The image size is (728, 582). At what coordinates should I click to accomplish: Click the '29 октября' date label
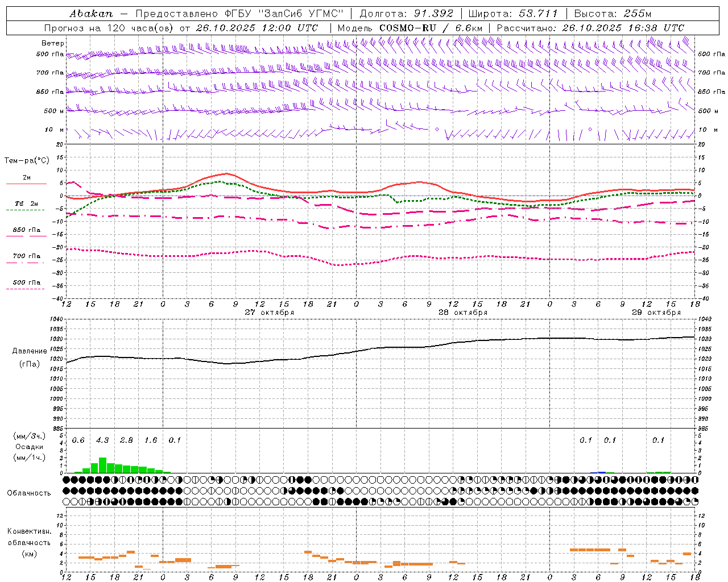[656, 313]
